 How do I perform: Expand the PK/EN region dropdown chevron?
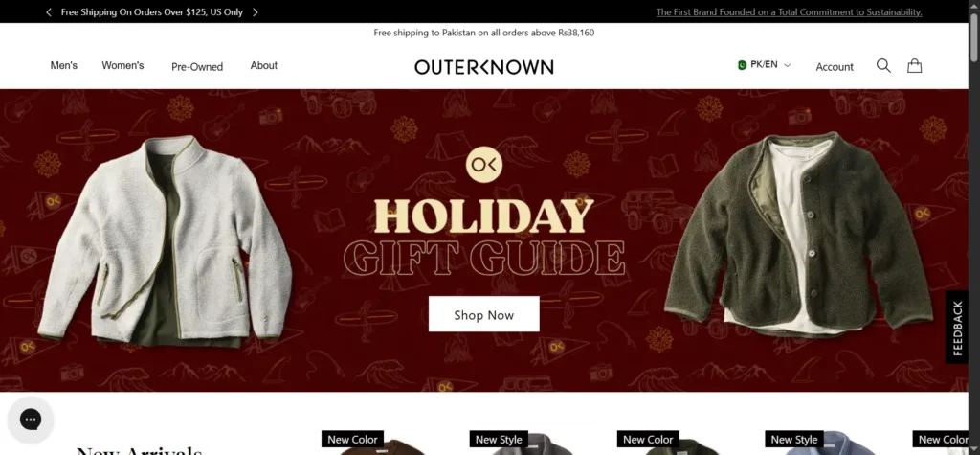(x=788, y=65)
